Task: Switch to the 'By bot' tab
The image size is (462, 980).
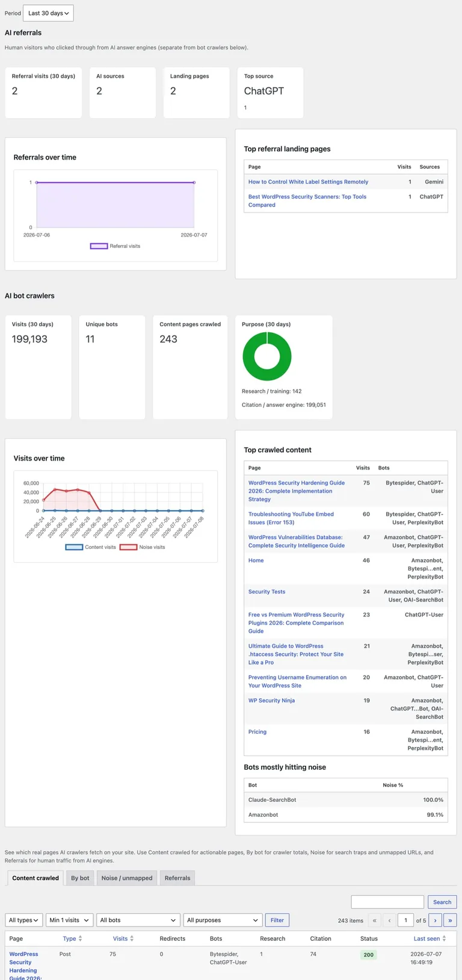Action: [x=80, y=878]
